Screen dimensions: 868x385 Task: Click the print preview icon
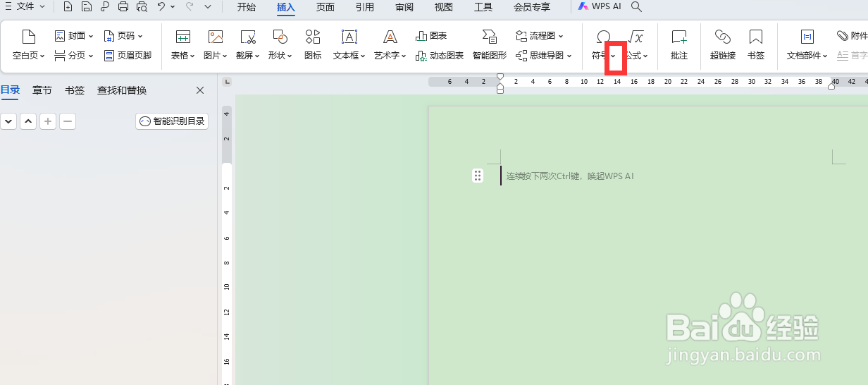pyautogui.click(x=142, y=7)
